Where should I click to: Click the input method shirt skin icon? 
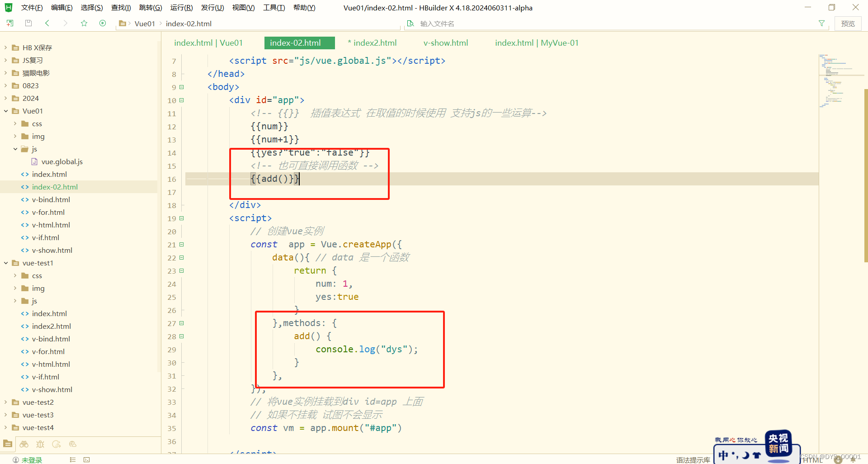757,455
